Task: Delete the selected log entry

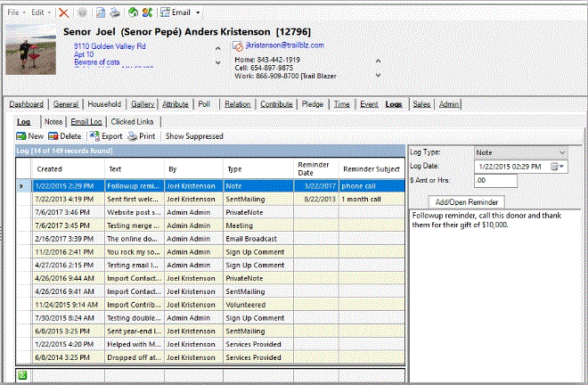Action: point(64,136)
